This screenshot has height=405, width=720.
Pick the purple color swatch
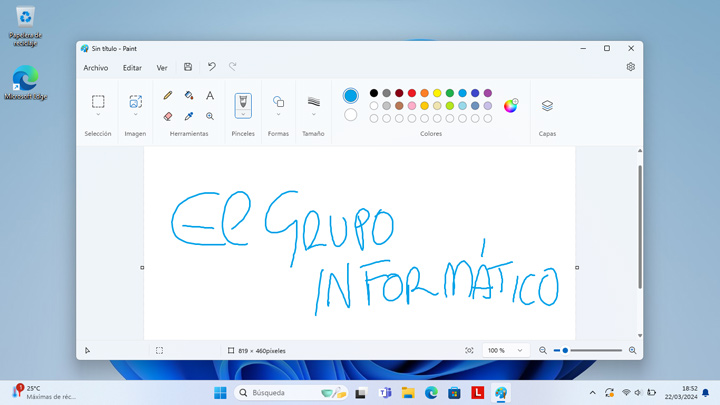click(488, 93)
